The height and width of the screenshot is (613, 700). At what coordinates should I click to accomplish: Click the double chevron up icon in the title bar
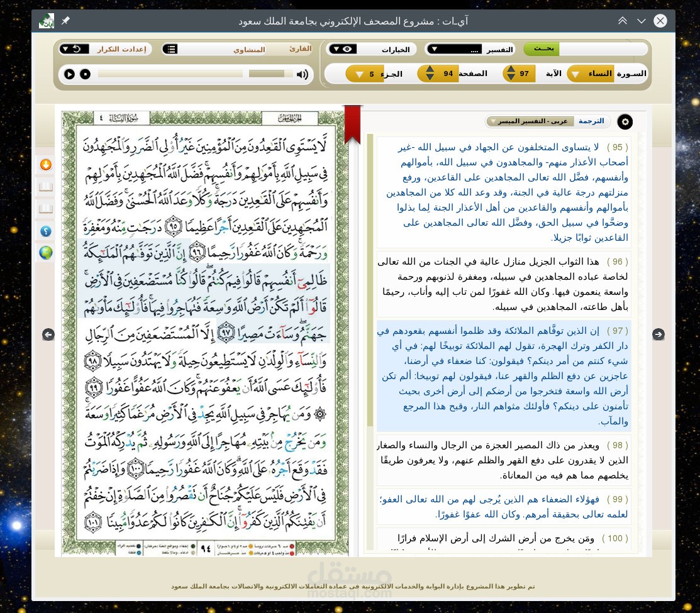pyautogui.click(x=622, y=21)
